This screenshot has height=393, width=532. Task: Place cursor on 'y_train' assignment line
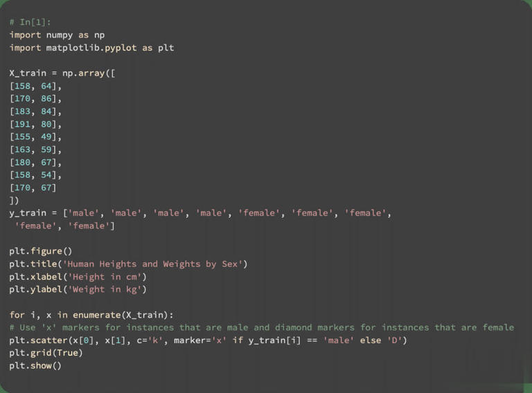pyautogui.click(x=200, y=213)
